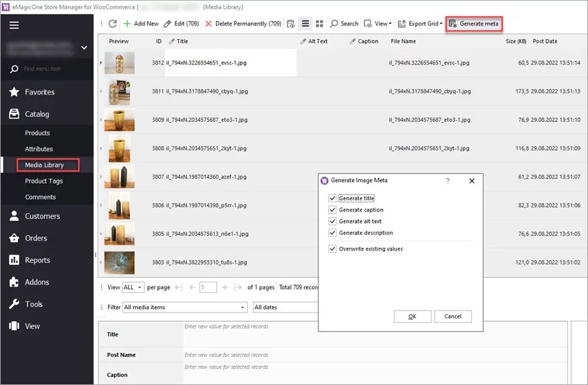Refresh the media library grid

[x=112, y=23]
